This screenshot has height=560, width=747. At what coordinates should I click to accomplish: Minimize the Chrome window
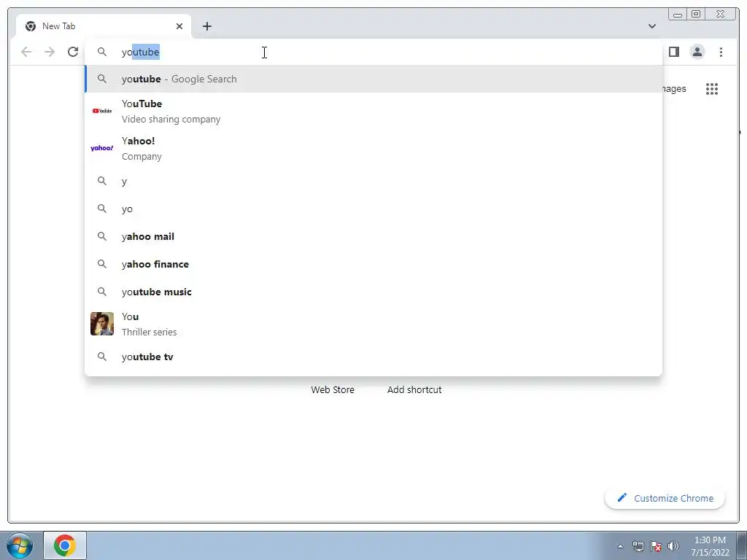click(678, 15)
